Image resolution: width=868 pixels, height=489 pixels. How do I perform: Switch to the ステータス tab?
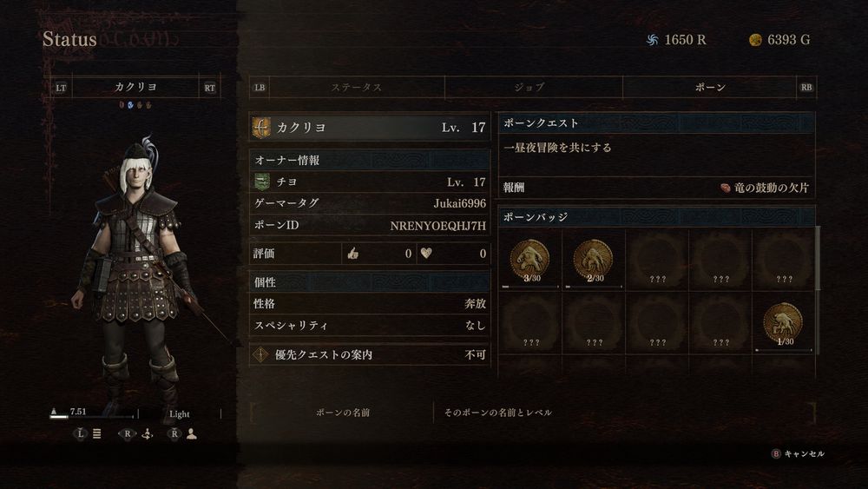click(x=357, y=88)
